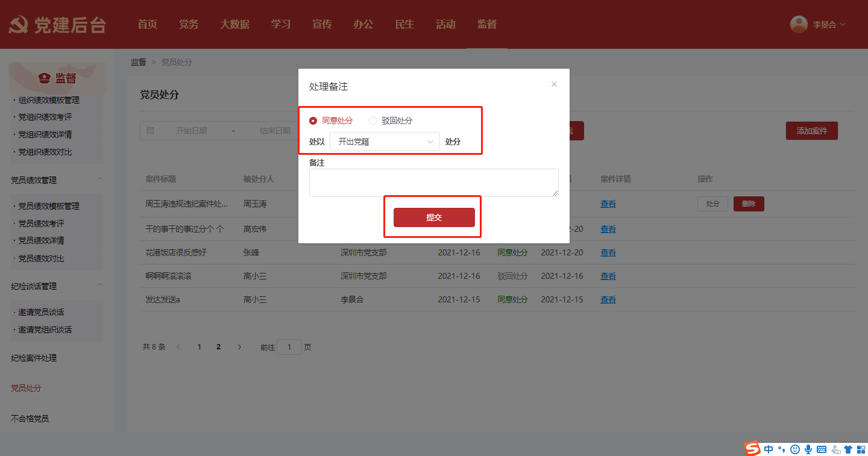
Task: Open Sogou toolbox grid icon
Action: click(x=860, y=449)
